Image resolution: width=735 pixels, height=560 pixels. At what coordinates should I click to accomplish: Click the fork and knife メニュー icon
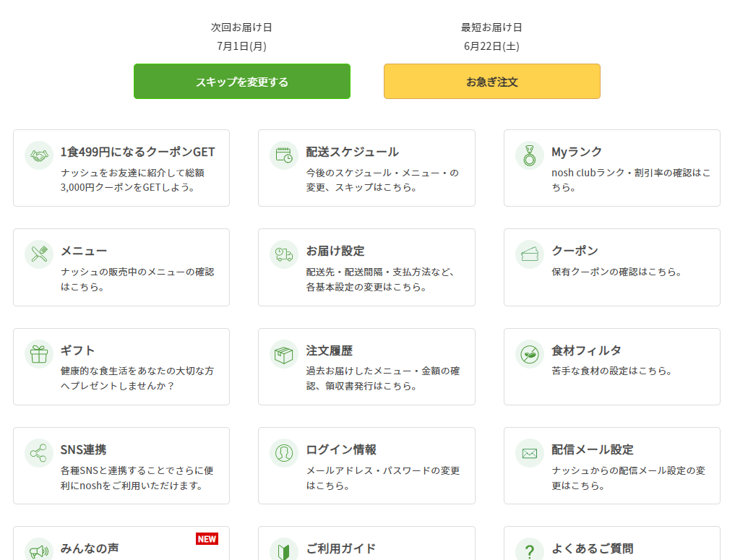[39, 254]
